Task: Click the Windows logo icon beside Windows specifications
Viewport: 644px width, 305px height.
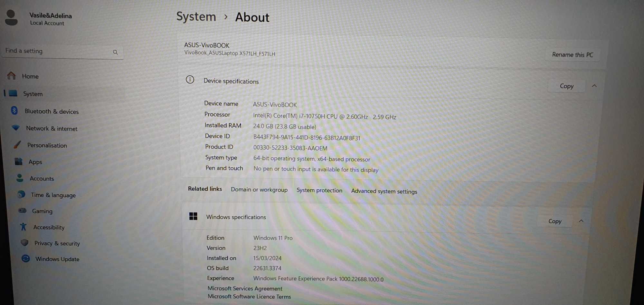Action: [193, 216]
